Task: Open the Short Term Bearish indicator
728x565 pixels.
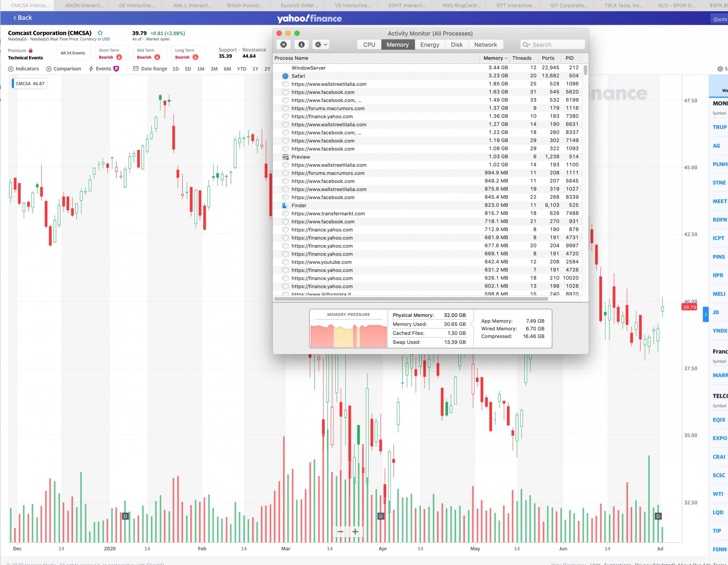Action: coord(111,53)
